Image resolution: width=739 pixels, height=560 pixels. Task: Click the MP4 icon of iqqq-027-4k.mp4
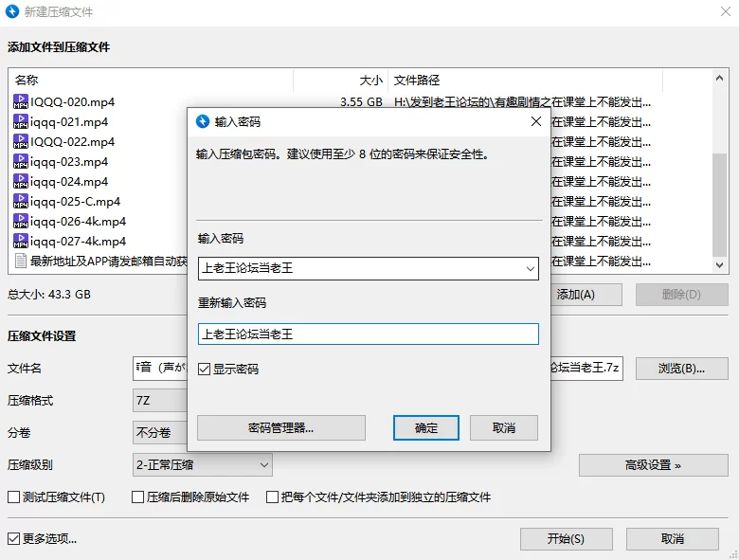click(21, 242)
